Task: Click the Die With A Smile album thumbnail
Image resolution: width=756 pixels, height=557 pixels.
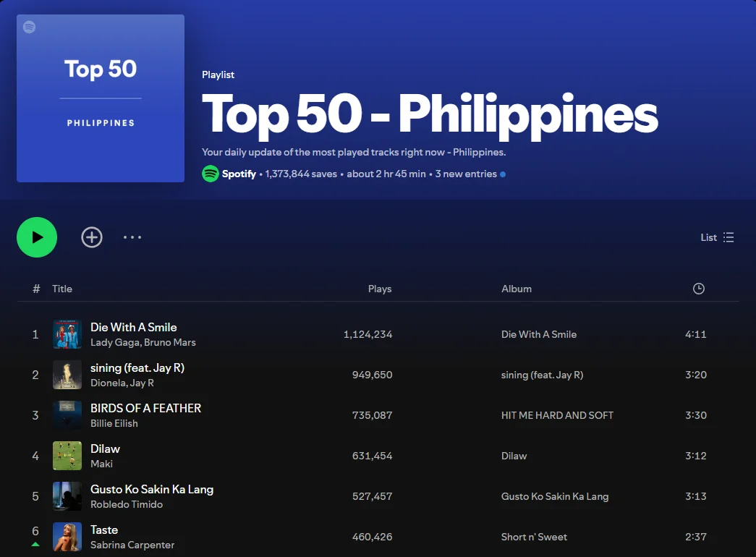Action: [x=67, y=334]
